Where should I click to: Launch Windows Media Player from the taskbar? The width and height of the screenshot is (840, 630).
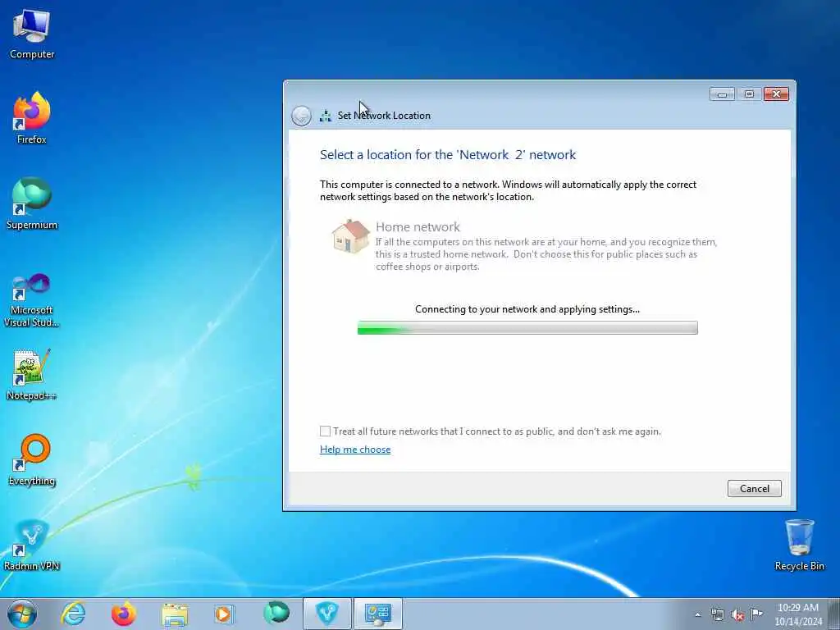225,614
